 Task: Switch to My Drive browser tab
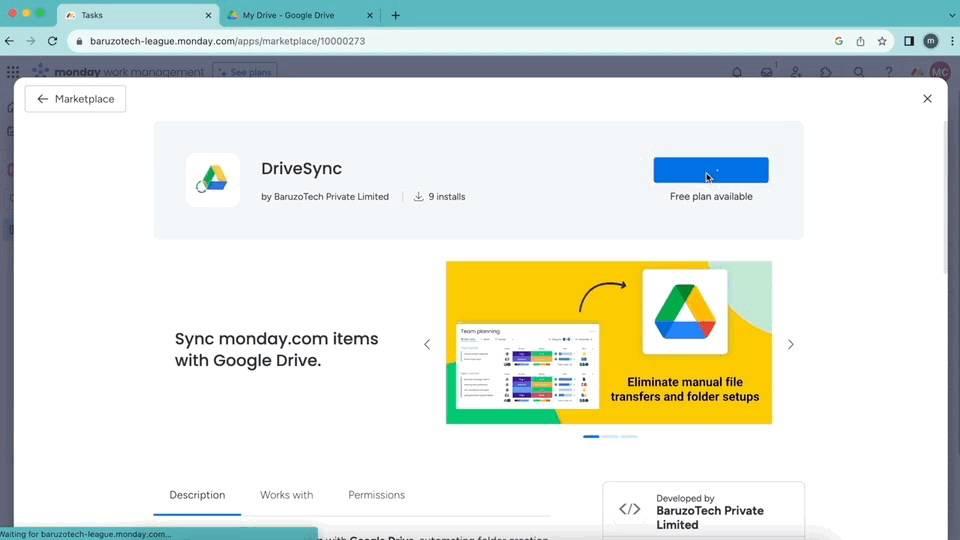[300, 15]
